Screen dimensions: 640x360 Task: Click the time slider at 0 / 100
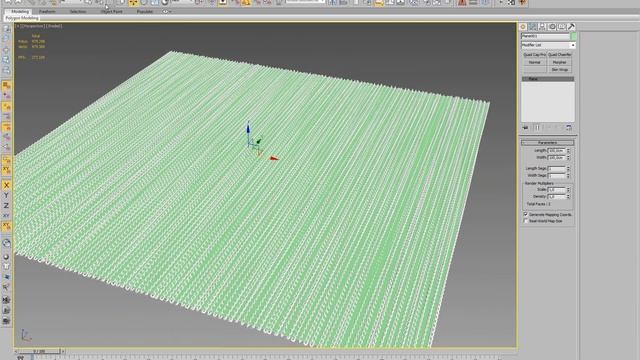click(x=39, y=351)
